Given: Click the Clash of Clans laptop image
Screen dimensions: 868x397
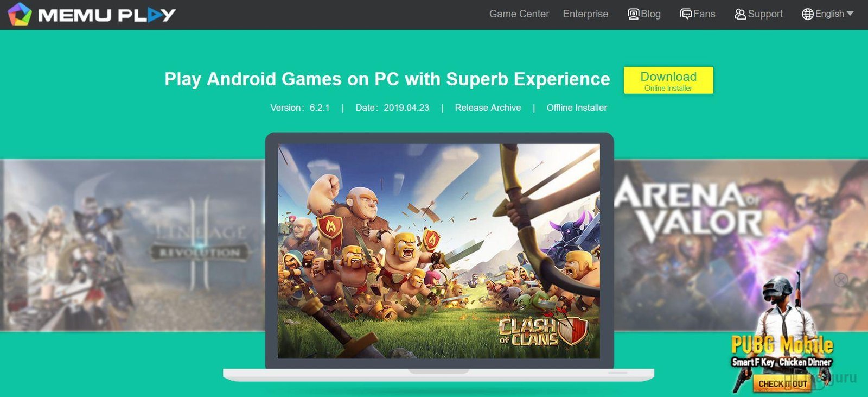Looking at the screenshot, I should 439,251.
